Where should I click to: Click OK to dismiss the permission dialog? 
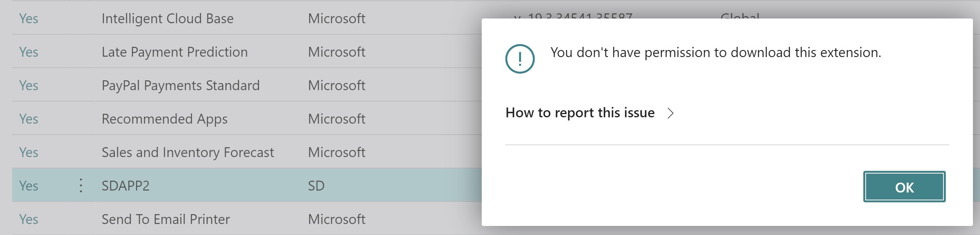904,187
